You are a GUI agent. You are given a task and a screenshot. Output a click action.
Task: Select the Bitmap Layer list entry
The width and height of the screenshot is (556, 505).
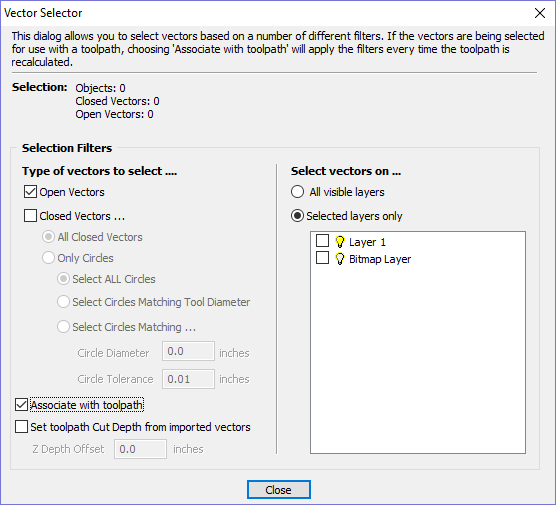point(380,259)
